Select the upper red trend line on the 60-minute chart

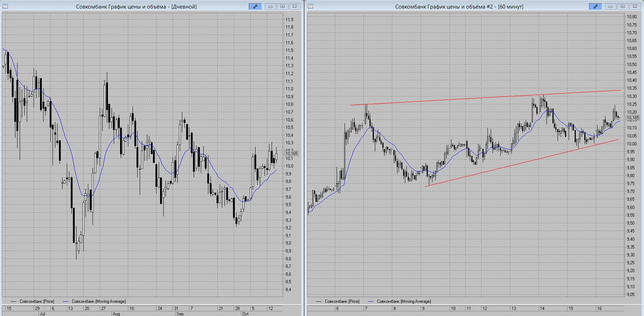point(485,97)
